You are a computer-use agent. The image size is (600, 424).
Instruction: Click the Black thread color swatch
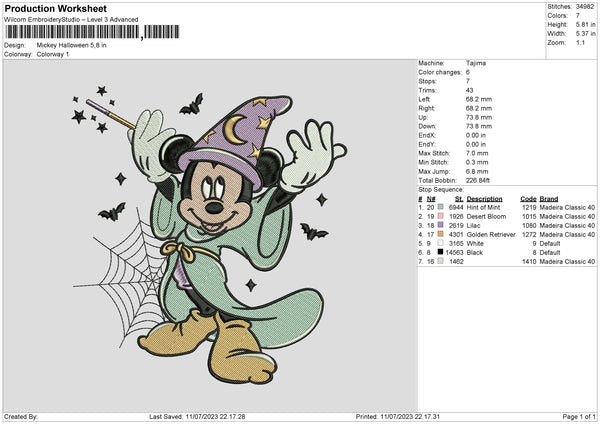(439, 253)
